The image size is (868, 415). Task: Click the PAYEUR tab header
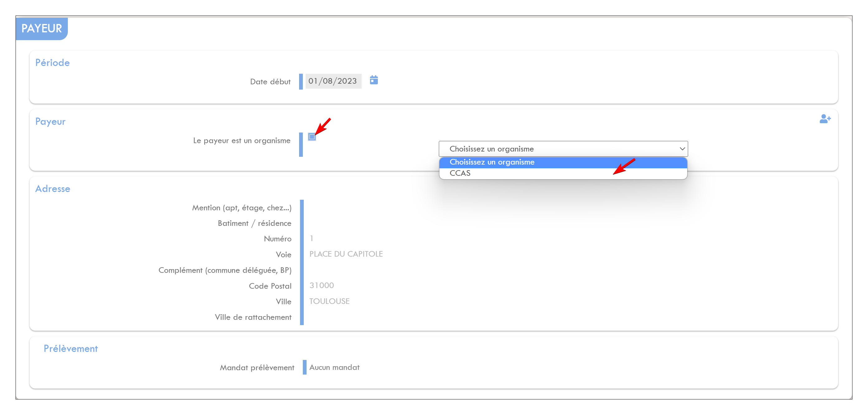[x=42, y=28]
